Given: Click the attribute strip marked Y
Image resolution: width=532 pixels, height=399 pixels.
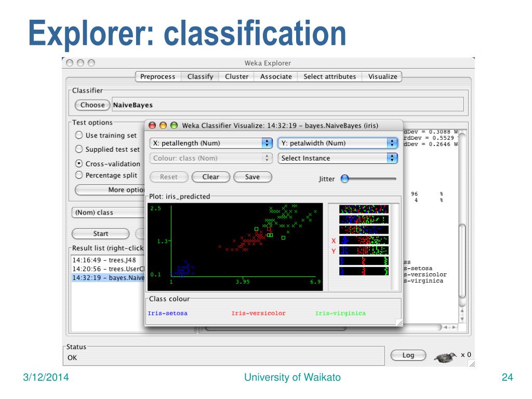Looking at the screenshot, I should pos(364,250).
